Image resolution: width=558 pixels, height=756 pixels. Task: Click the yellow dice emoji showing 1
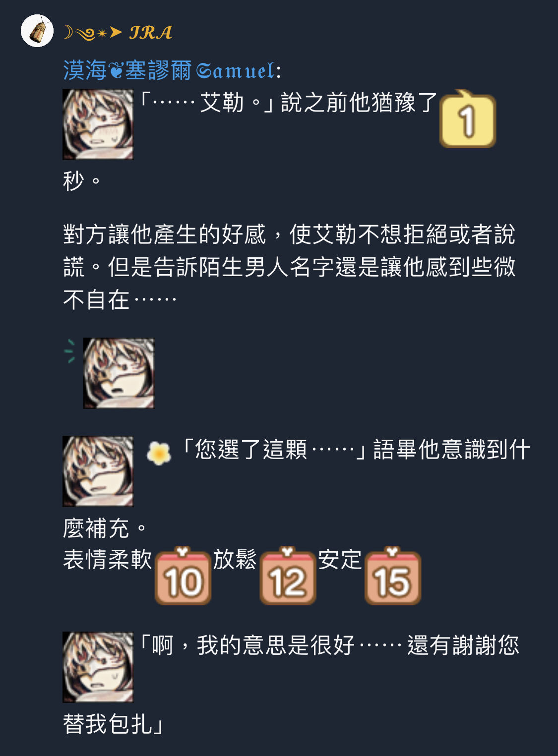pos(468,119)
